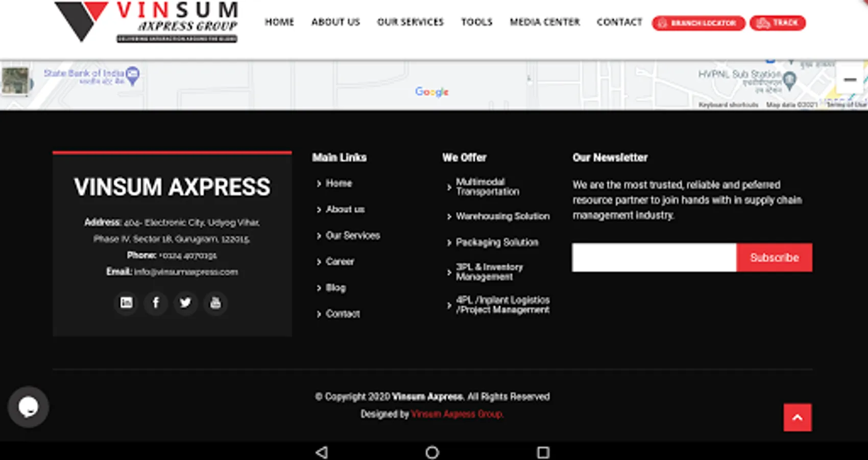Open the Facebook social icon
The image size is (868, 460).
click(156, 303)
